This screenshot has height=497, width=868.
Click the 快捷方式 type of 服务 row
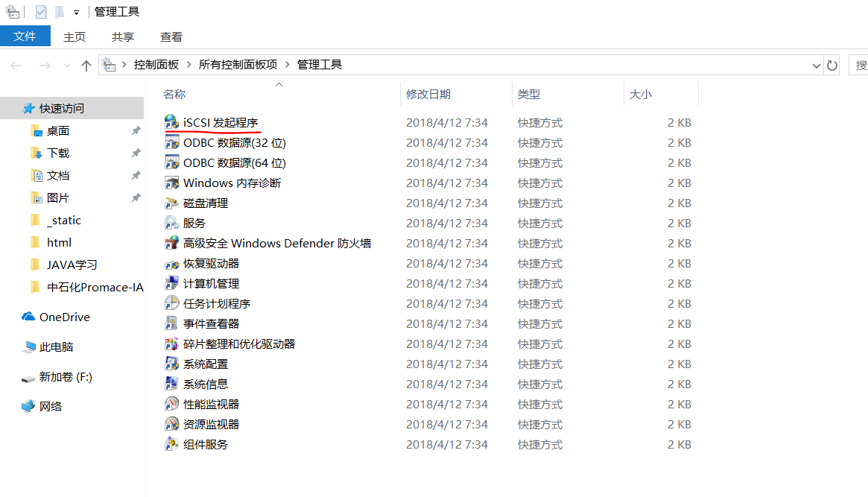539,223
